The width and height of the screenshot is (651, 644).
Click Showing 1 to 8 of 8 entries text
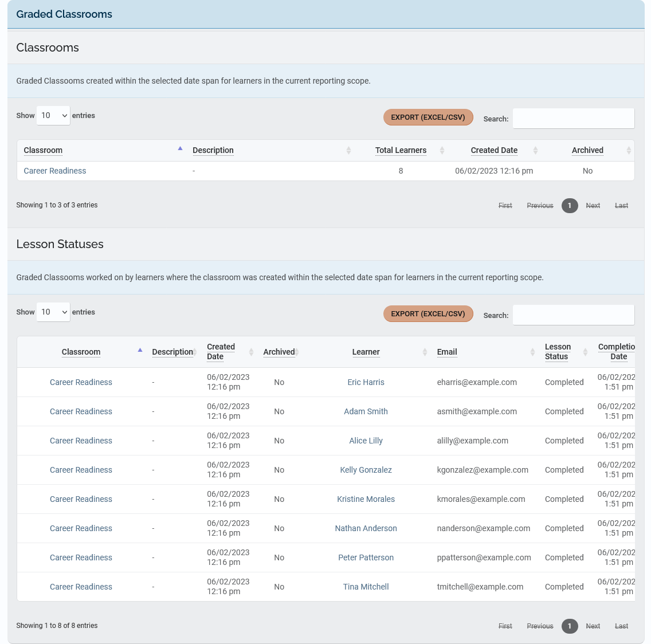pos(57,625)
